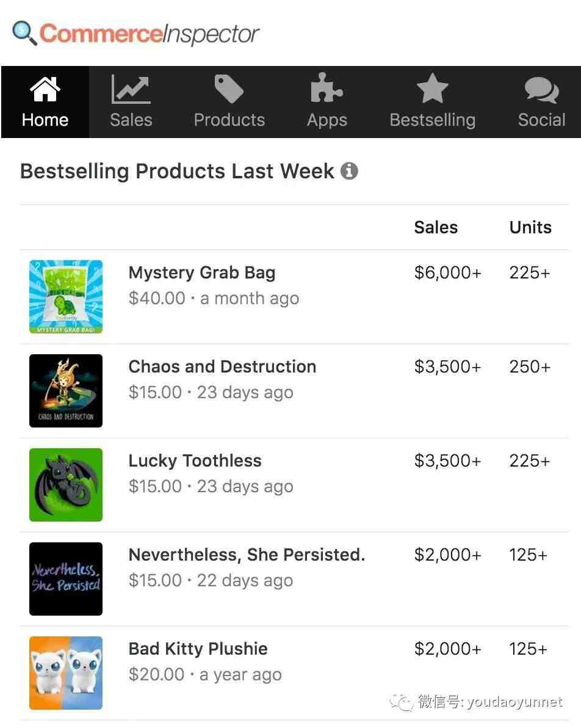Click the Bestselling star icon
Screen dimensions: 581x728
coord(432,90)
